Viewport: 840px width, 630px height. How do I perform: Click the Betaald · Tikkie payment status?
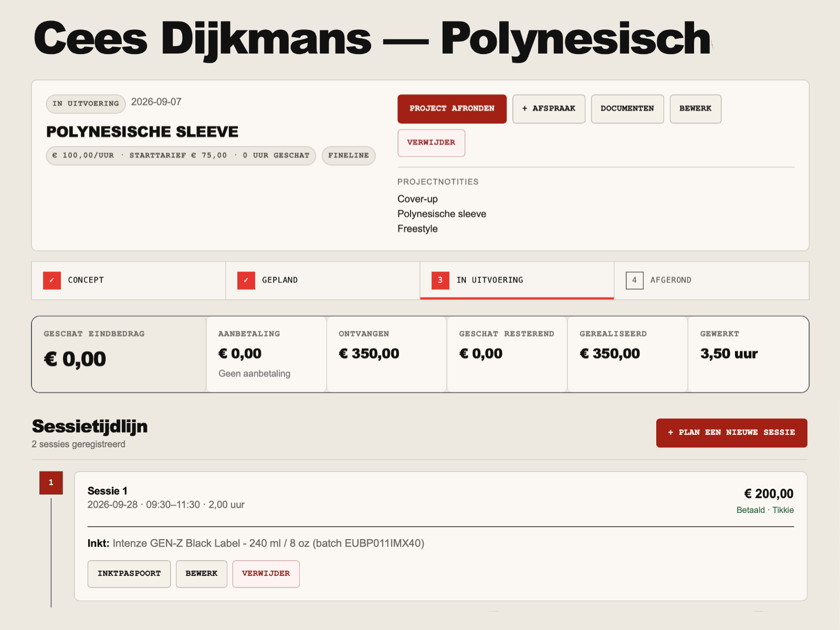[x=765, y=510]
